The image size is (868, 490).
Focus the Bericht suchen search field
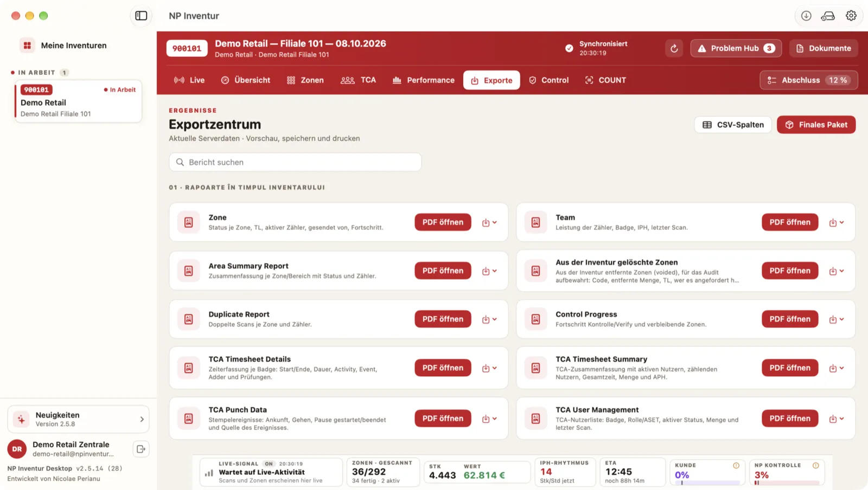click(x=295, y=162)
